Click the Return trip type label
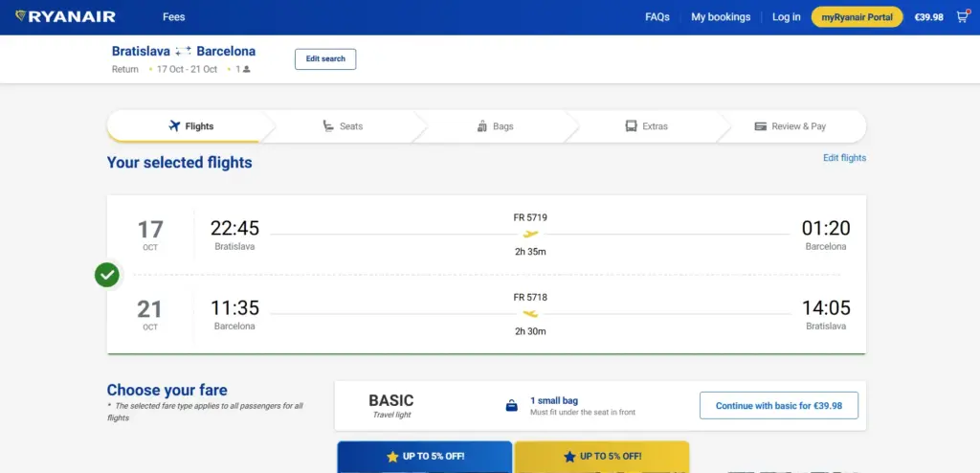 (125, 70)
